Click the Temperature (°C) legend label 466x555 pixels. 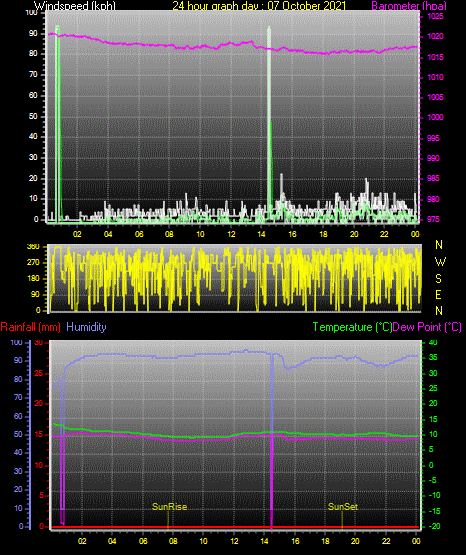click(352, 327)
